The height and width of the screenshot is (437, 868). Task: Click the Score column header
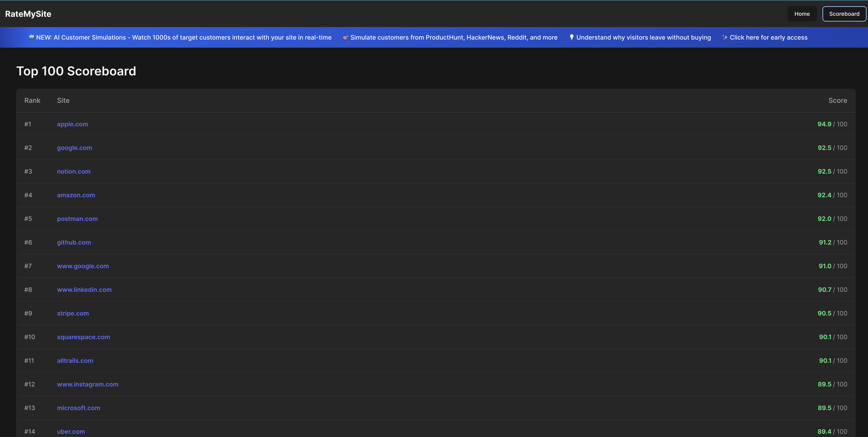click(x=837, y=100)
